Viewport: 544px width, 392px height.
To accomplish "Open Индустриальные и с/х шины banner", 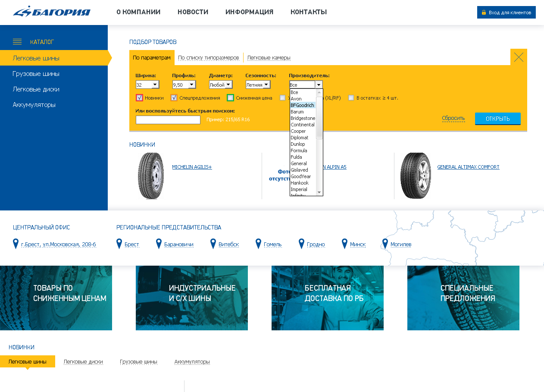I will click(192, 298).
